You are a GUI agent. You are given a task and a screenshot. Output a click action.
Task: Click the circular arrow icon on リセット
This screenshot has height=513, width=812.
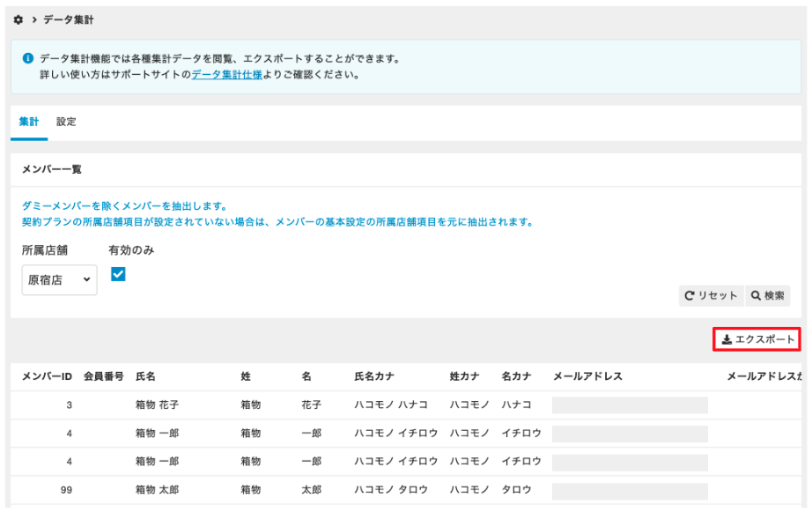pos(690,295)
